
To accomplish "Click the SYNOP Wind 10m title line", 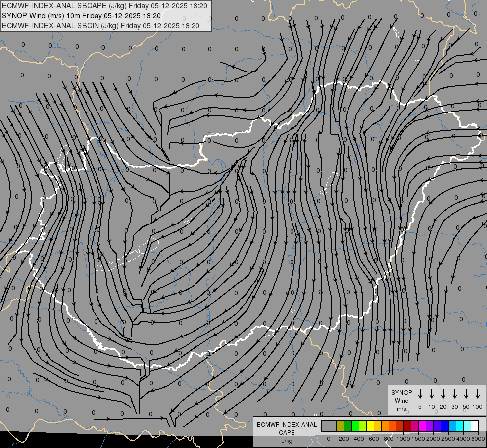I will (81, 16).
